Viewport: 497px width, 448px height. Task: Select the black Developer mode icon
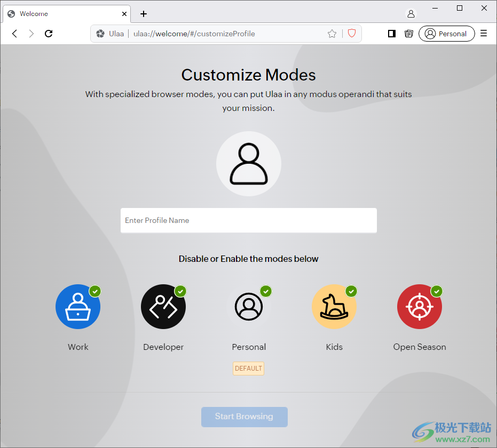(163, 307)
